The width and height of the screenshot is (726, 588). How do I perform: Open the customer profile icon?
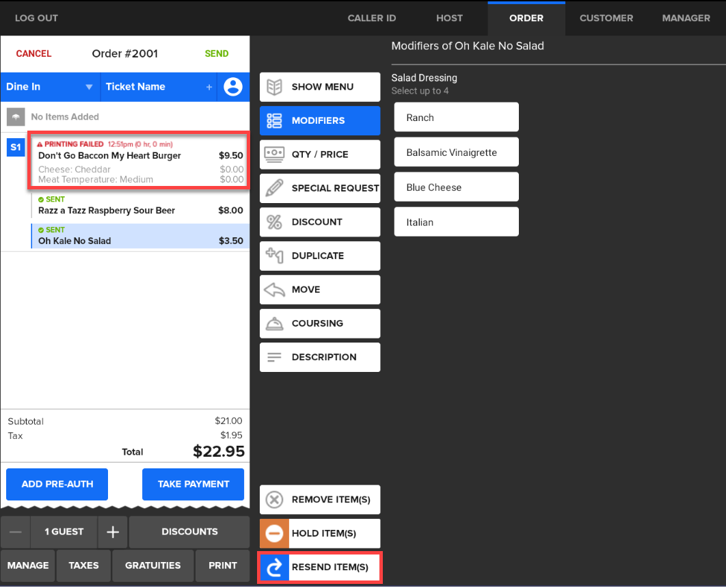[x=233, y=87]
